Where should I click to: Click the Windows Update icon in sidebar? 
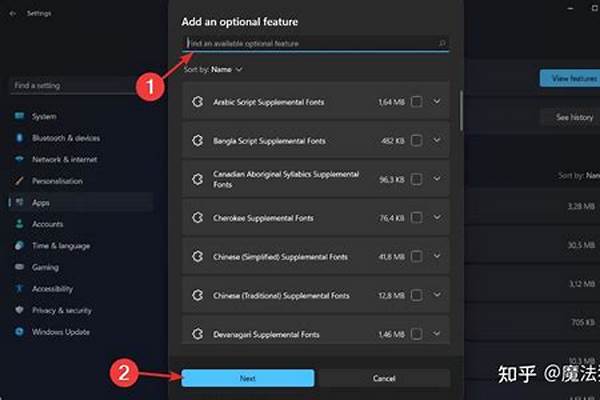click(20, 331)
